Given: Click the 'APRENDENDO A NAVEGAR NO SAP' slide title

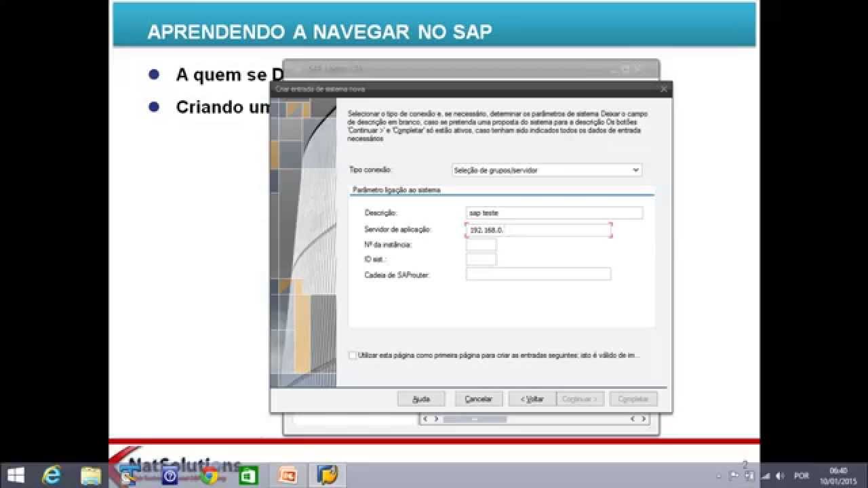Looking at the screenshot, I should tap(319, 32).
